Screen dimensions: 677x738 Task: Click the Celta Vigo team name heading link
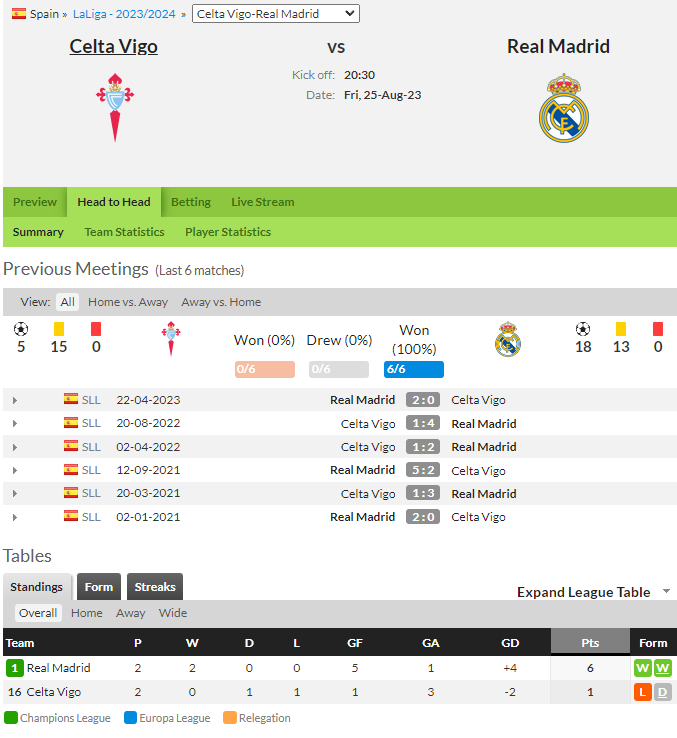[113, 46]
